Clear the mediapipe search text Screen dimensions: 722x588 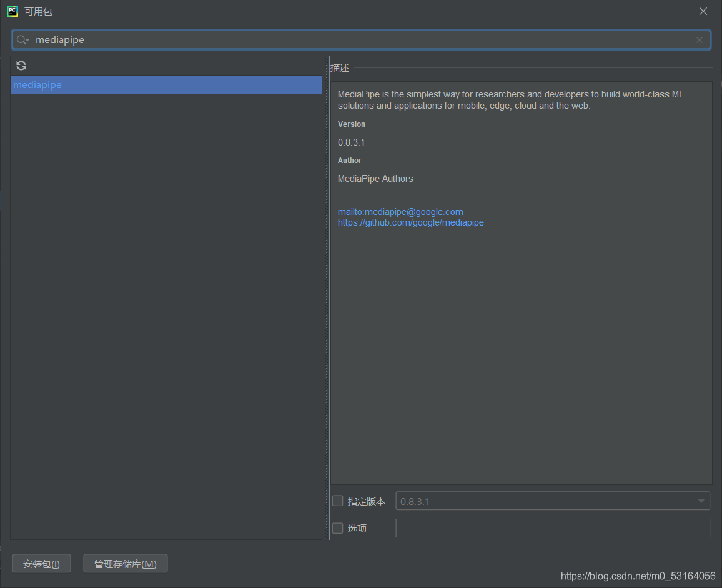coord(699,40)
